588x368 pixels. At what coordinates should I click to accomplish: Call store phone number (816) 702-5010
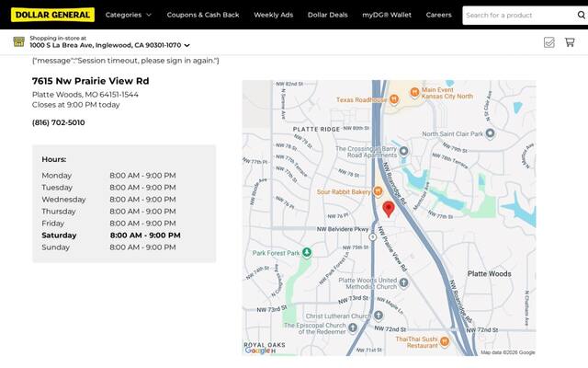click(59, 122)
